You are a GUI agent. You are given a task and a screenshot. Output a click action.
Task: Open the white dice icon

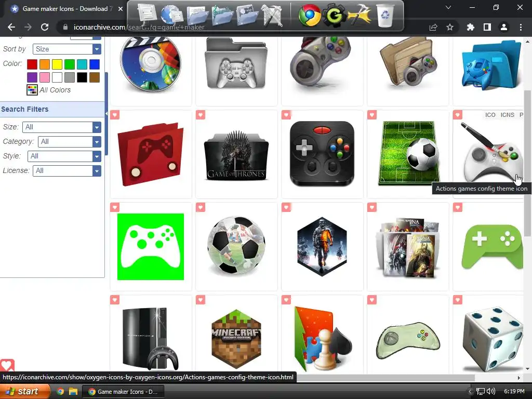point(493,339)
